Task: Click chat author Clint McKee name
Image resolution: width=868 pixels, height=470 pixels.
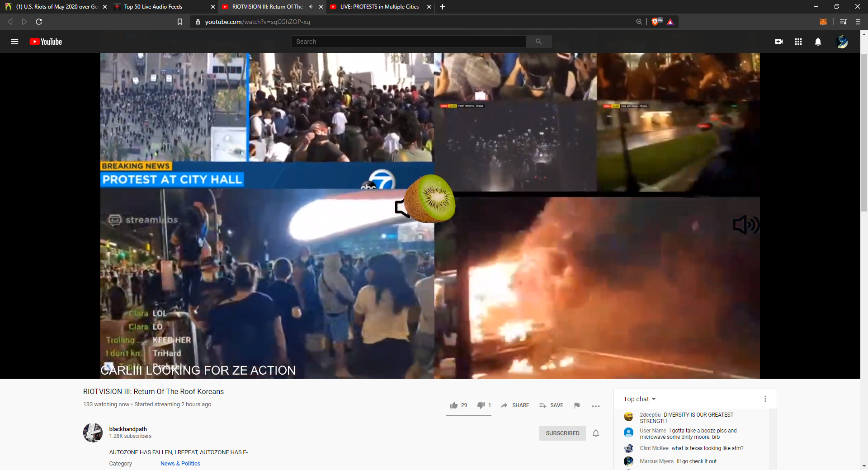Action: point(654,448)
